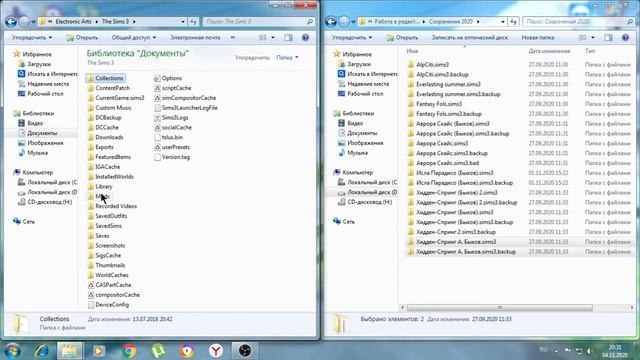
Task: Select the Options file
Action: coord(168,78)
